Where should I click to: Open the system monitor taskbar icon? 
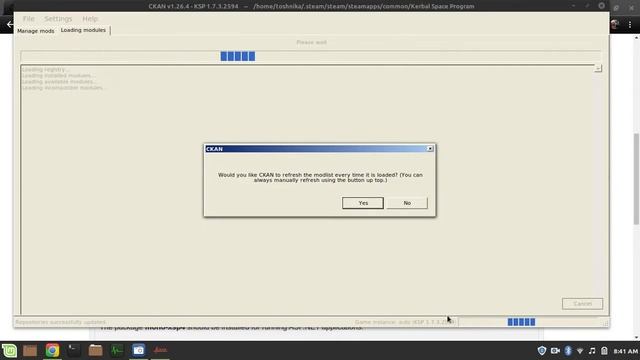click(x=117, y=351)
